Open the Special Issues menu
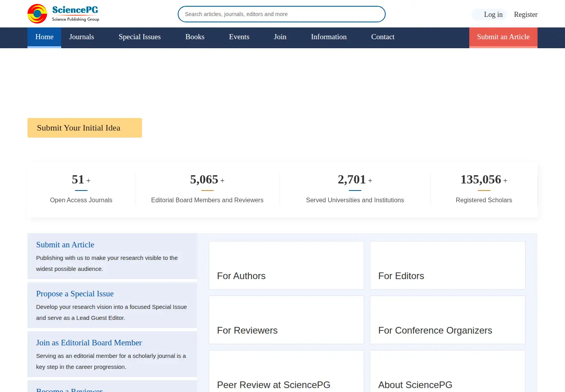The image size is (565, 392). [140, 37]
